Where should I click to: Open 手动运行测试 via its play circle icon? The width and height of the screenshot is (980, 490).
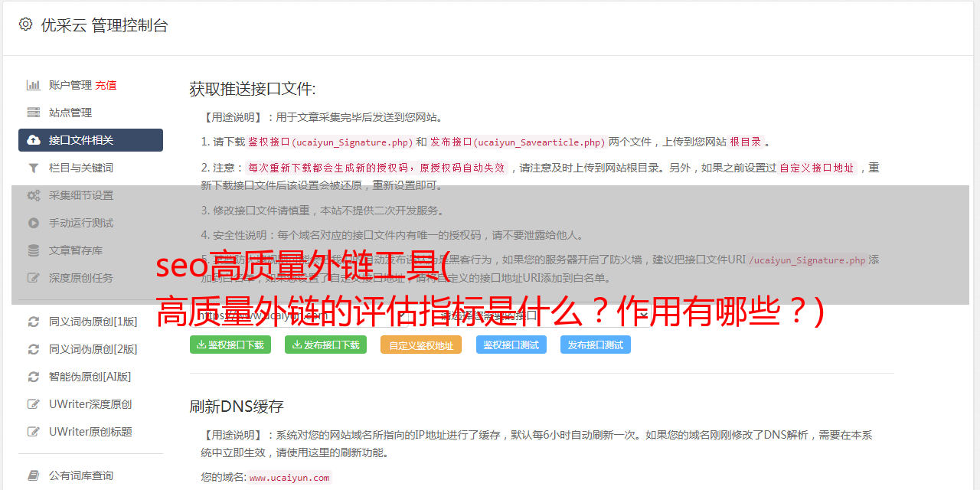[34, 223]
